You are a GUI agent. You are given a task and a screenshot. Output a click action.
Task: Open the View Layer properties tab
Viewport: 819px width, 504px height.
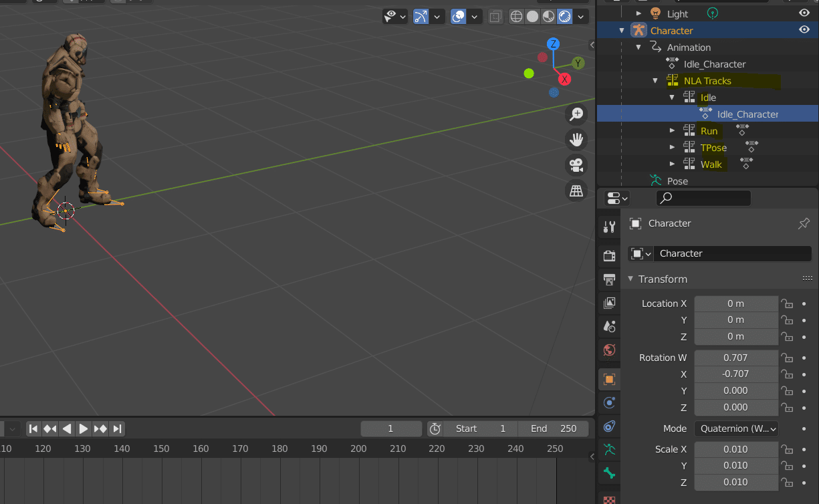tap(609, 303)
